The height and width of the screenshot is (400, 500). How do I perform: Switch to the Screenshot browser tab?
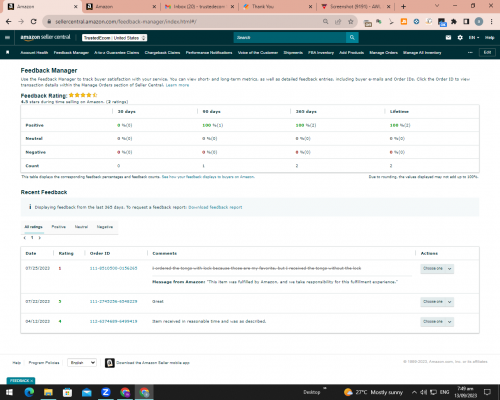356,6
